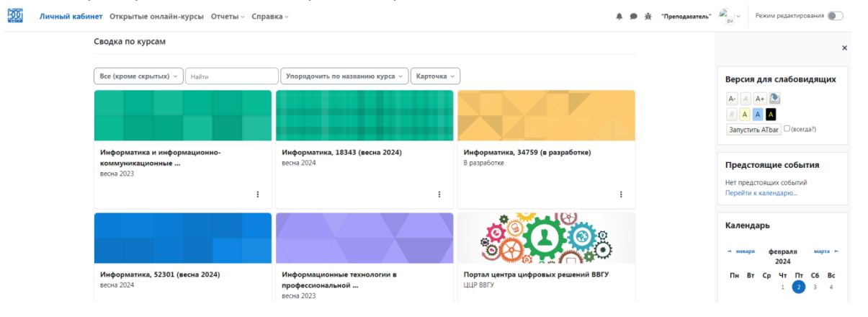Open the Упорядочить по названию курса dropdown

tap(344, 76)
